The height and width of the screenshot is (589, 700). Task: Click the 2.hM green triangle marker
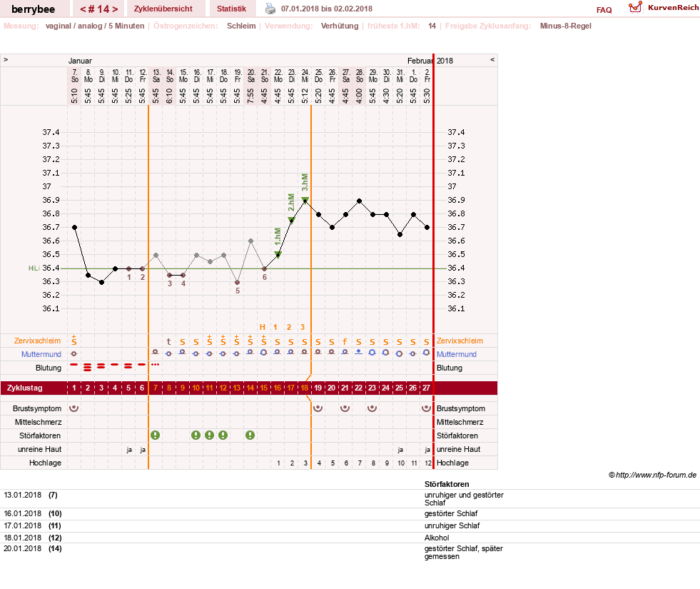(291, 220)
